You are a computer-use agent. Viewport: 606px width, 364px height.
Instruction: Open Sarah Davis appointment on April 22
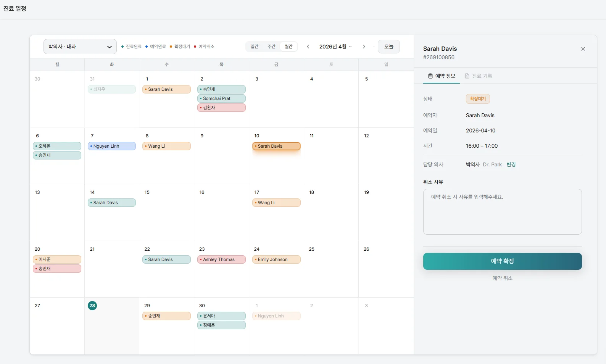coord(166,259)
